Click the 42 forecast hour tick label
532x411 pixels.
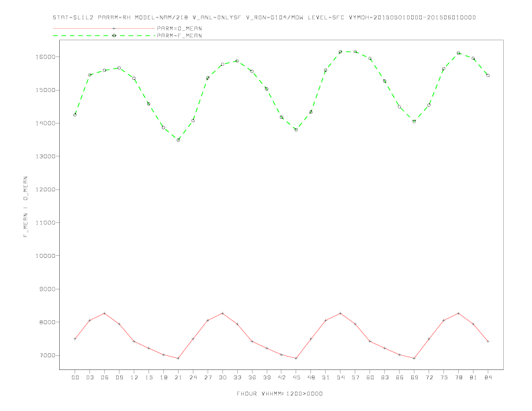click(x=281, y=377)
